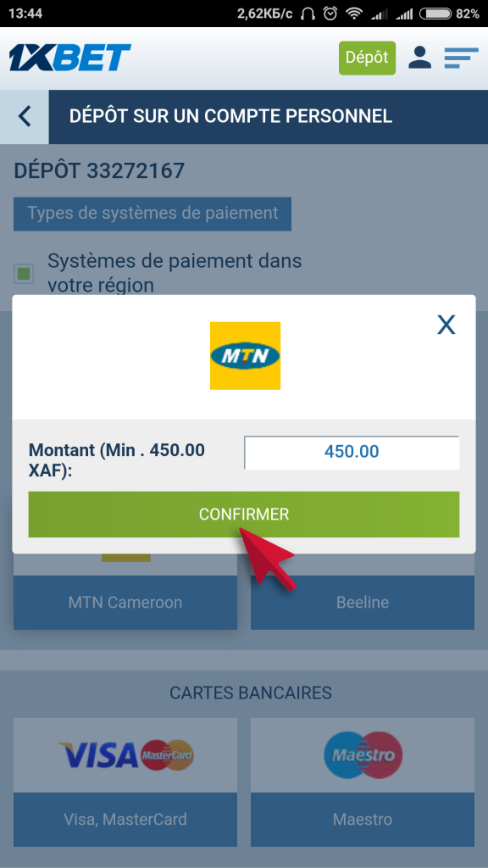
Task: Go back using the left chevron
Action: (25, 117)
